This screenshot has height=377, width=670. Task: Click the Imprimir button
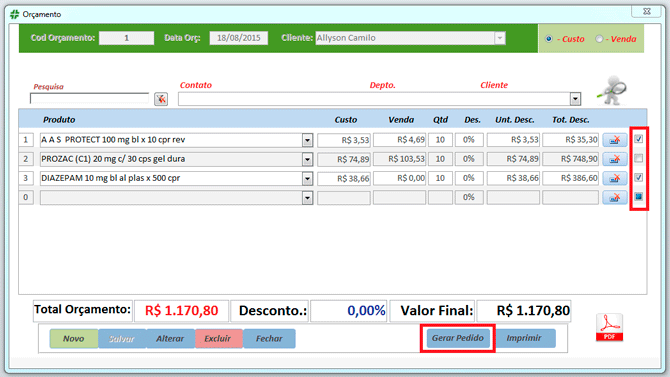(x=524, y=338)
